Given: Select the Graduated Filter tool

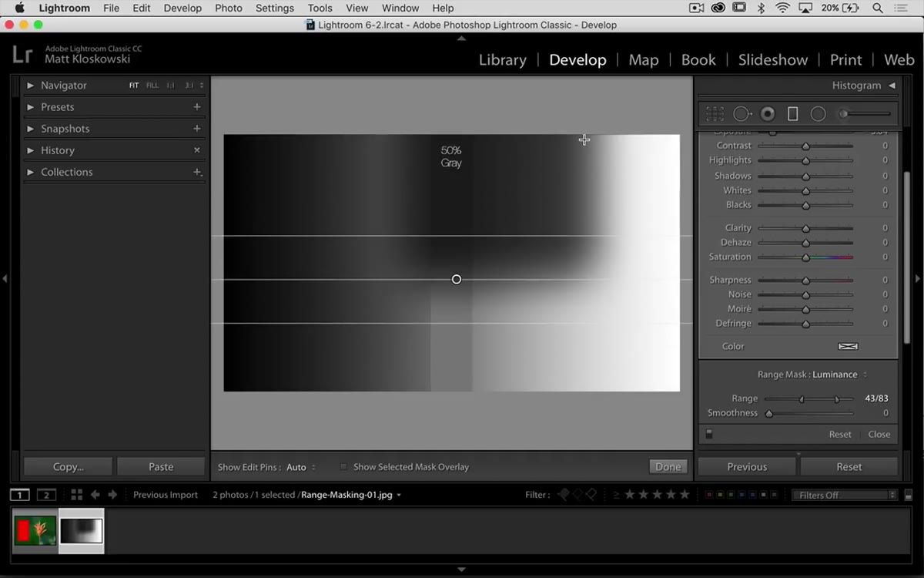Looking at the screenshot, I should click(x=792, y=114).
